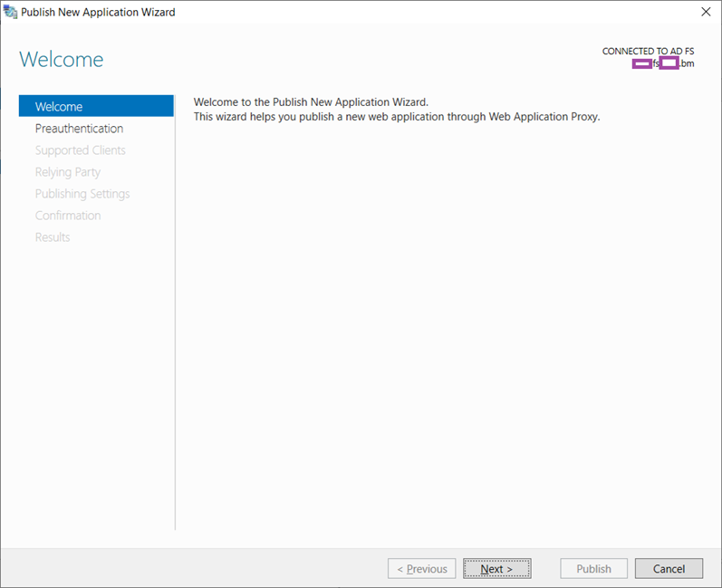The width and height of the screenshot is (722, 588).
Task: Click the large Welcome page heading
Action: click(62, 60)
